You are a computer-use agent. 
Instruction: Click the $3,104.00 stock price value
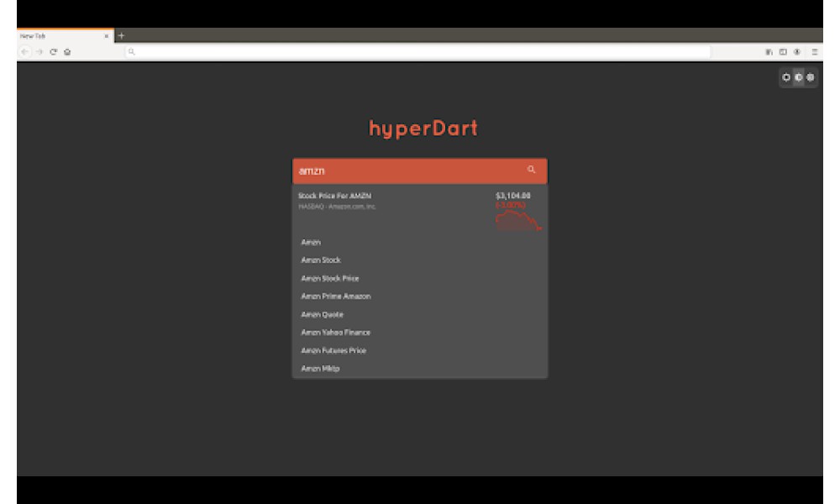[x=512, y=196]
